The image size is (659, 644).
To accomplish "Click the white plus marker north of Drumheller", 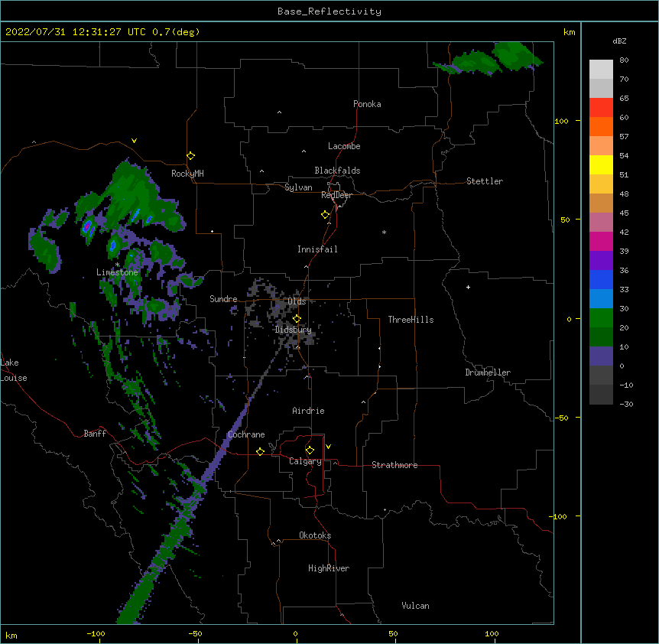I will pos(468,287).
